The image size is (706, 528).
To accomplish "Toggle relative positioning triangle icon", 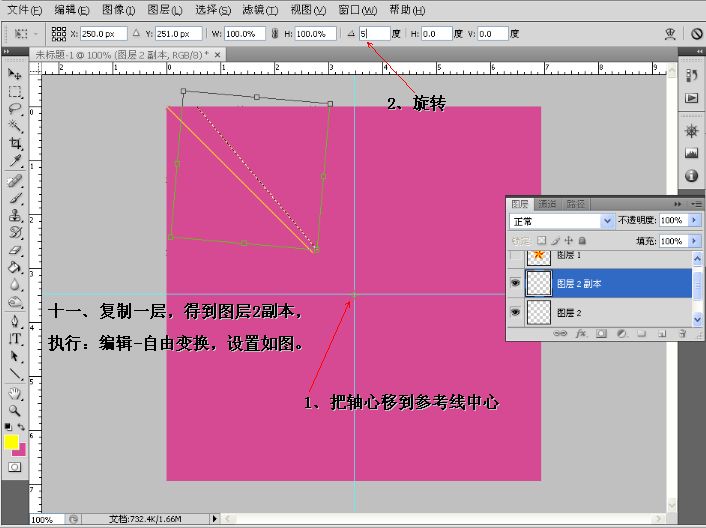I will coord(136,33).
